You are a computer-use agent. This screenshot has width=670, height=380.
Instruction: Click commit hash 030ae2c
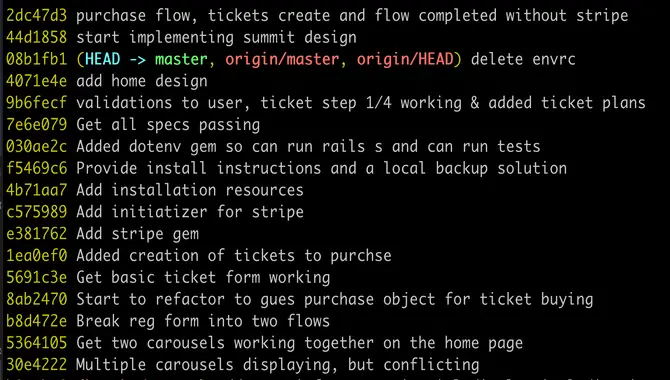(37, 146)
